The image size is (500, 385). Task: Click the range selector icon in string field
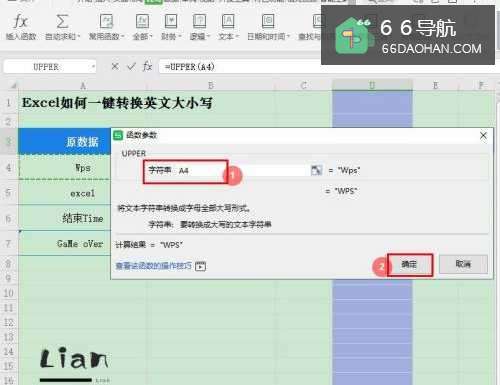click(316, 170)
